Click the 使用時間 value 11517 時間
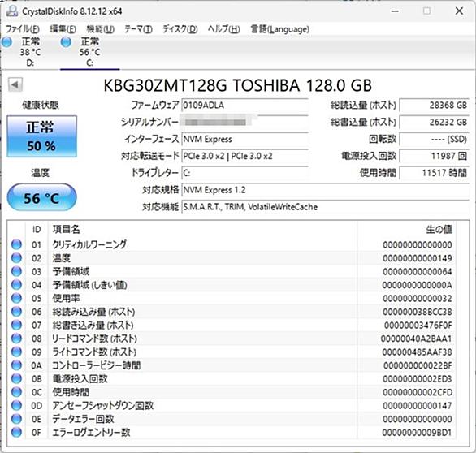This screenshot has height=453, width=476. [x=435, y=173]
